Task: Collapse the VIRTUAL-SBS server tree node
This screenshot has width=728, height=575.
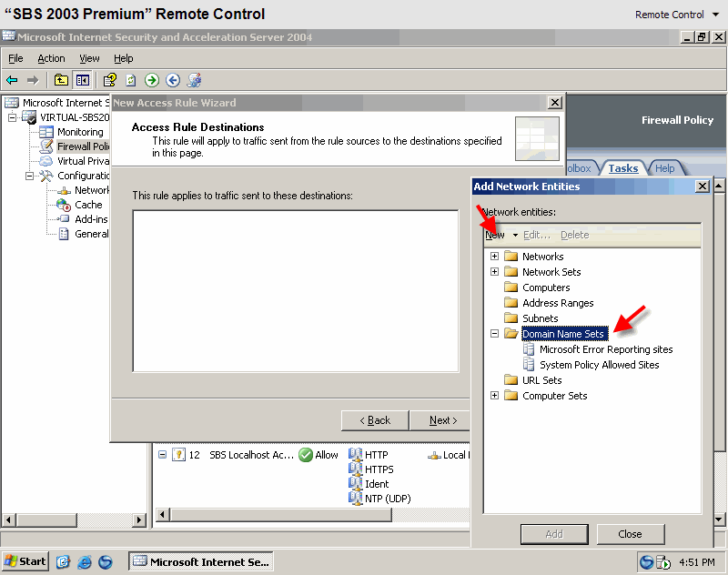Action: [x=13, y=117]
